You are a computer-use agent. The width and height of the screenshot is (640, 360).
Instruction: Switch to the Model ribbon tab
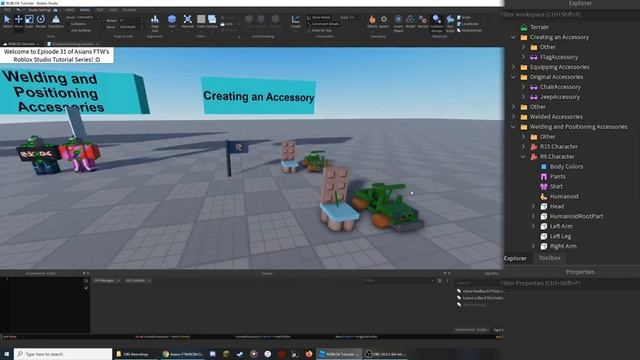(85, 10)
